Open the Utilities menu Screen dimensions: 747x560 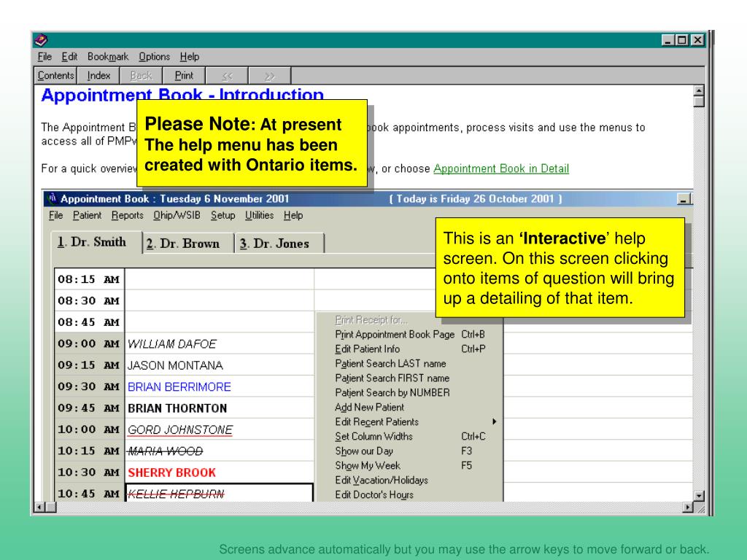click(259, 215)
